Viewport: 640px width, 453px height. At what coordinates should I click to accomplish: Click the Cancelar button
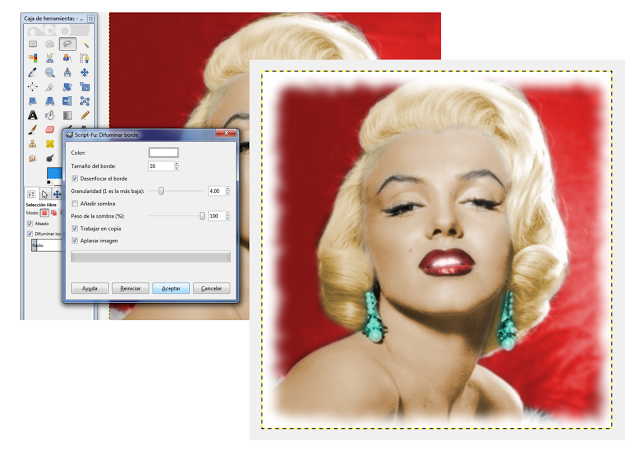point(211,288)
